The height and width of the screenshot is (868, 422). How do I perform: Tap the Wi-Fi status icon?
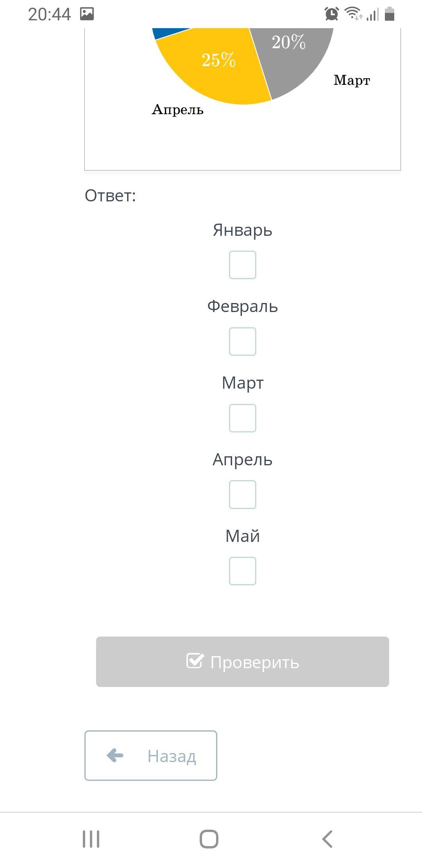coord(353,14)
